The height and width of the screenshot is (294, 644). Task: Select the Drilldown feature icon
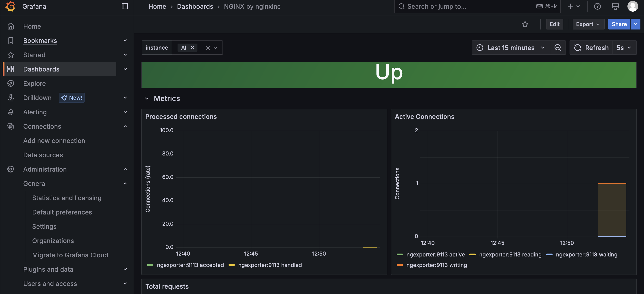click(11, 98)
